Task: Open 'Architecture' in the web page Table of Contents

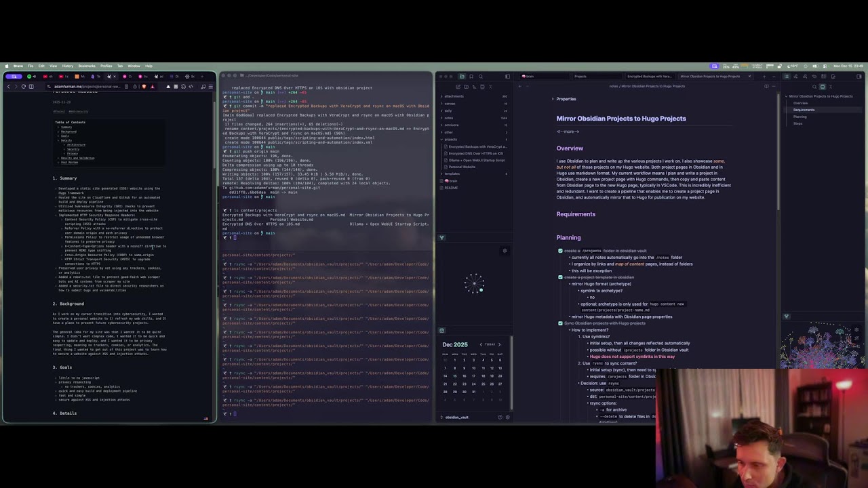Action: pos(76,144)
